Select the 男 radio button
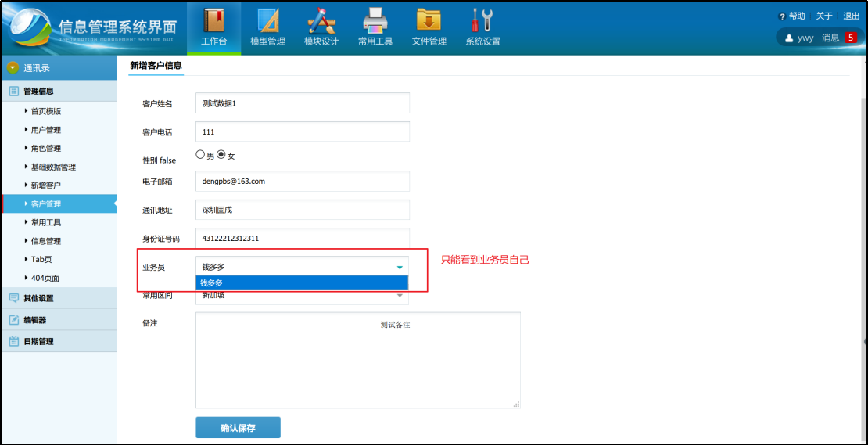This screenshot has height=446, width=868. pyautogui.click(x=200, y=155)
